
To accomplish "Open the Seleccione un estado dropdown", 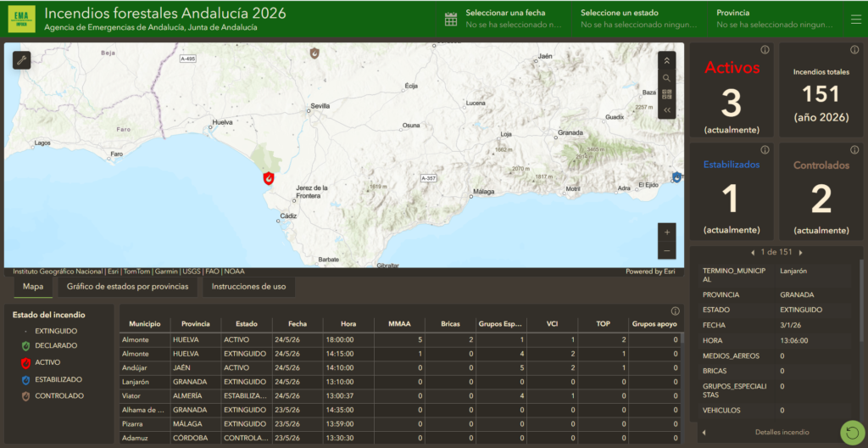I will [639, 19].
